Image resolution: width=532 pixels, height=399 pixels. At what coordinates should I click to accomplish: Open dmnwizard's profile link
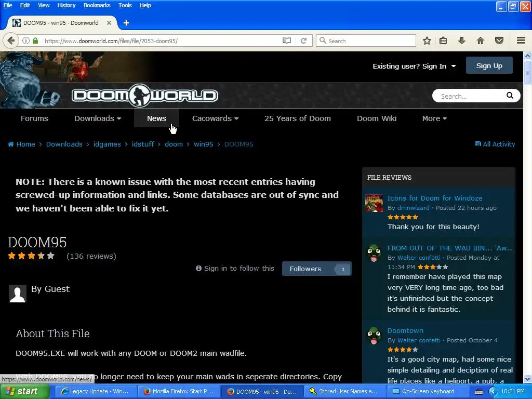point(413,208)
